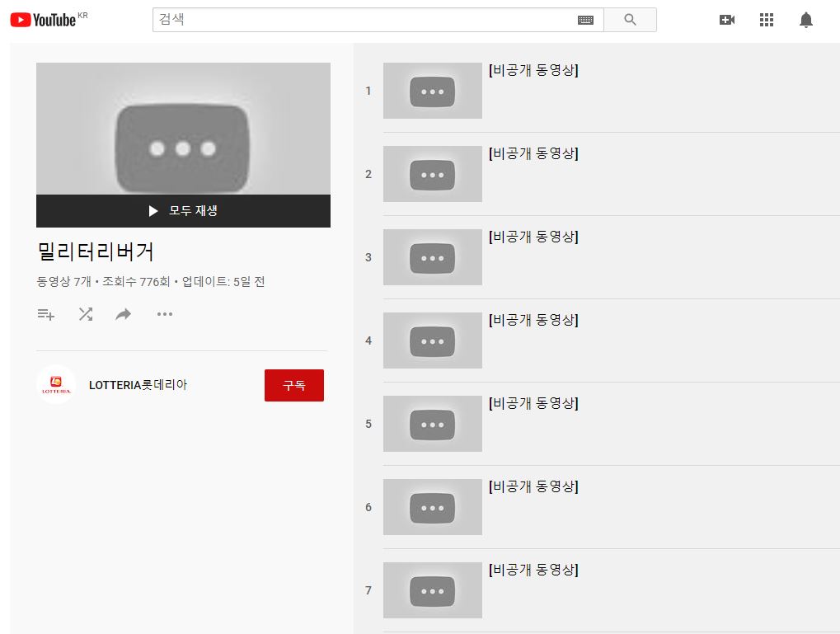Save playlist with the add-to-library icon
Image resolution: width=840 pixels, height=634 pixels.
(46, 314)
